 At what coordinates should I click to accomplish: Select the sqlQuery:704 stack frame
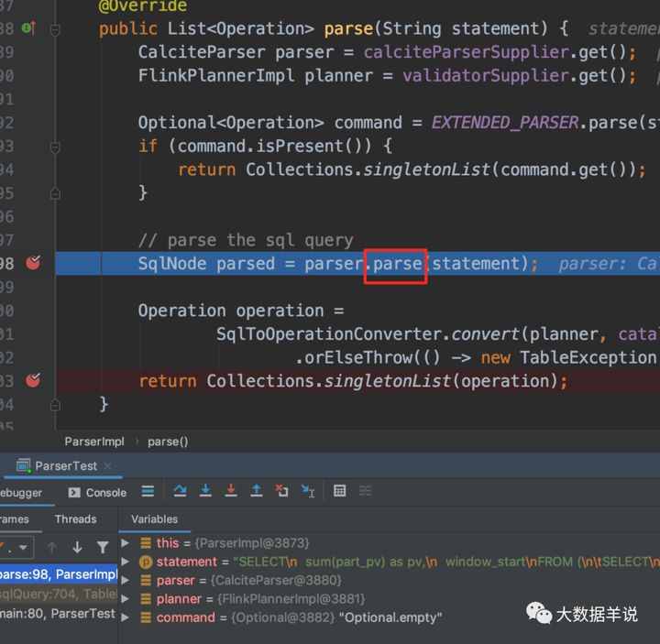(59, 594)
